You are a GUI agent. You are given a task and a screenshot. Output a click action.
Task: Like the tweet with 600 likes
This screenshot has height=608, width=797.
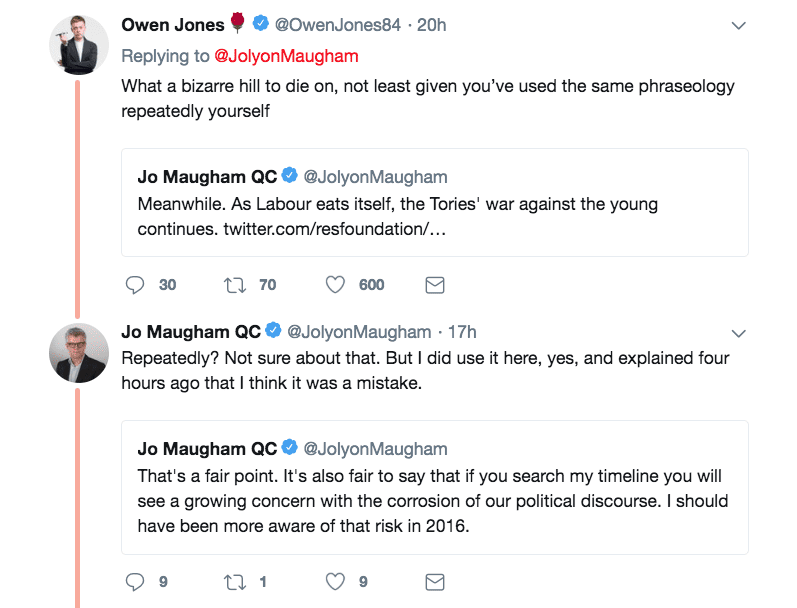click(335, 285)
